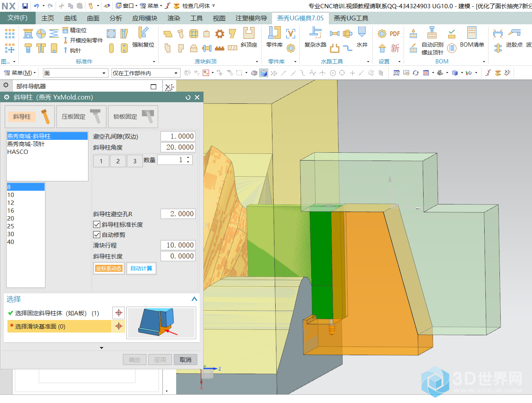Click the 滑块行程 value field
532x403 pixels.
(178, 245)
